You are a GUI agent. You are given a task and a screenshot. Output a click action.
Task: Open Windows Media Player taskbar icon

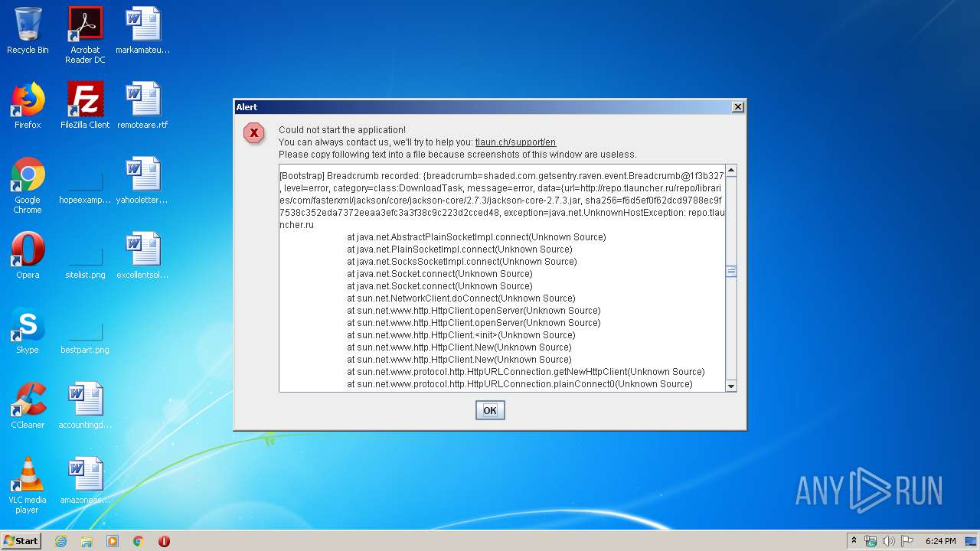pos(113,541)
